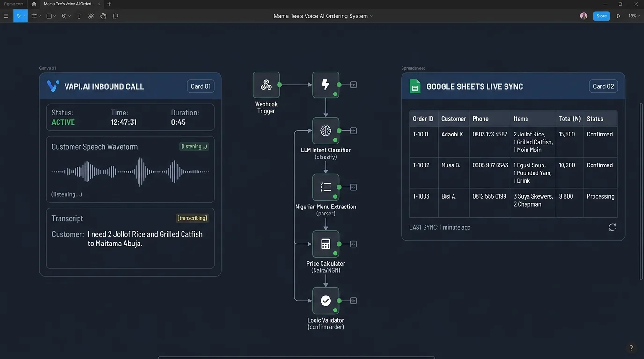Click customer name Musa B.

coord(451,165)
